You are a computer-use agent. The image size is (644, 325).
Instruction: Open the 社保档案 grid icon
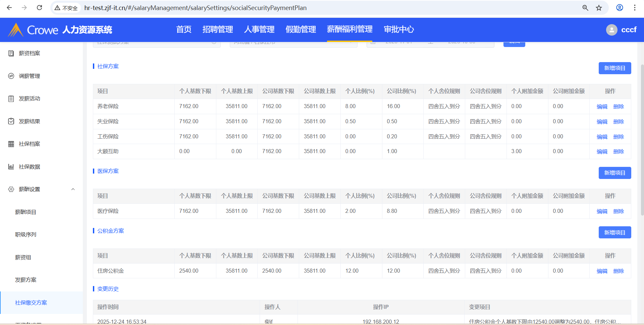[x=11, y=144]
